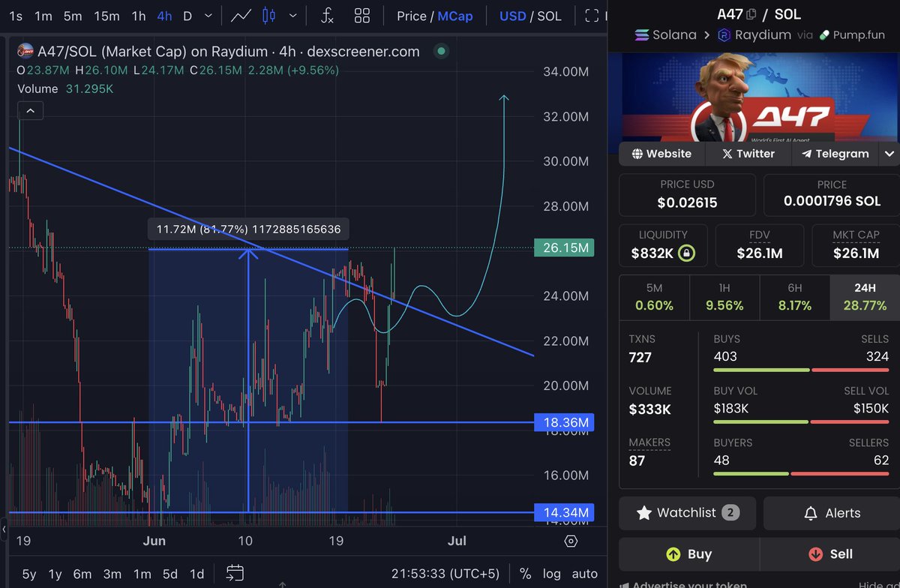Select the 1h timeframe
This screenshot has width=900, height=588.
[139, 16]
